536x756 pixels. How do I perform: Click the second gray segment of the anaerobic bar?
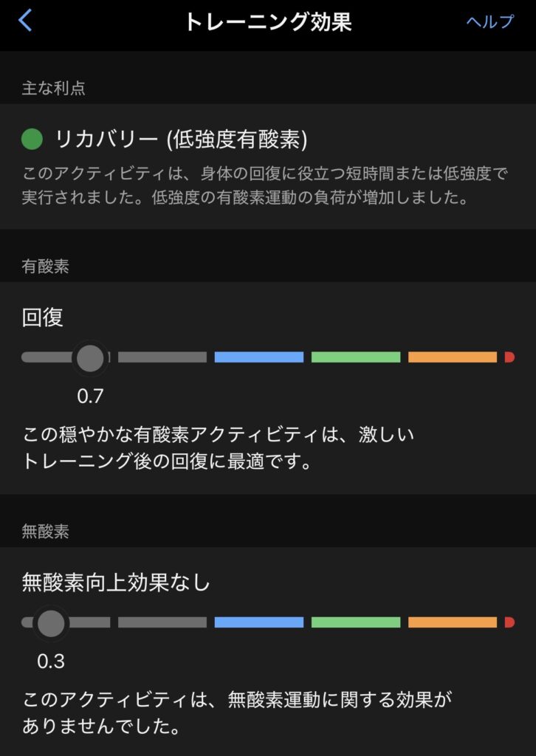162,622
